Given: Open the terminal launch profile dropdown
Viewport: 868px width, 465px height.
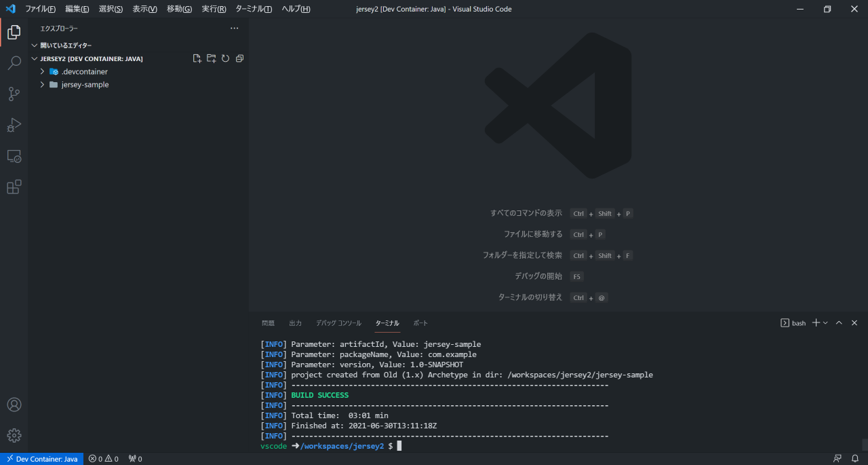Looking at the screenshot, I should pyautogui.click(x=825, y=323).
